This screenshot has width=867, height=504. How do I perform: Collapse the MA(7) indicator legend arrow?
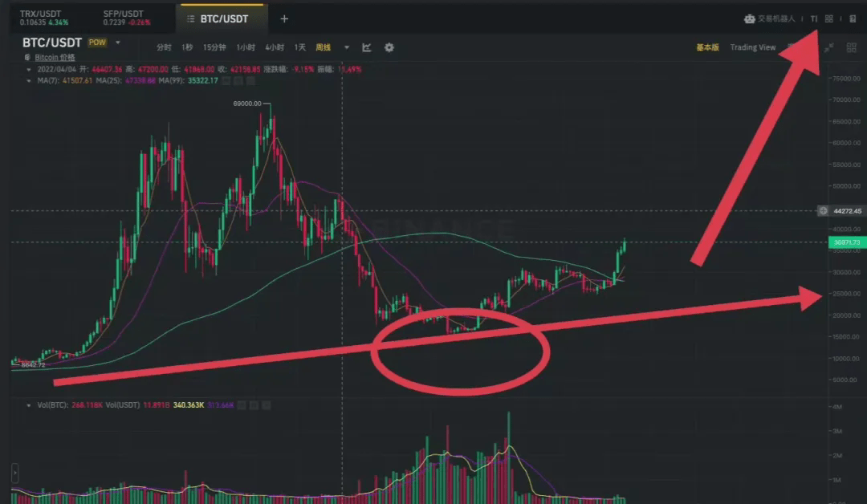[x=29, y=81]
